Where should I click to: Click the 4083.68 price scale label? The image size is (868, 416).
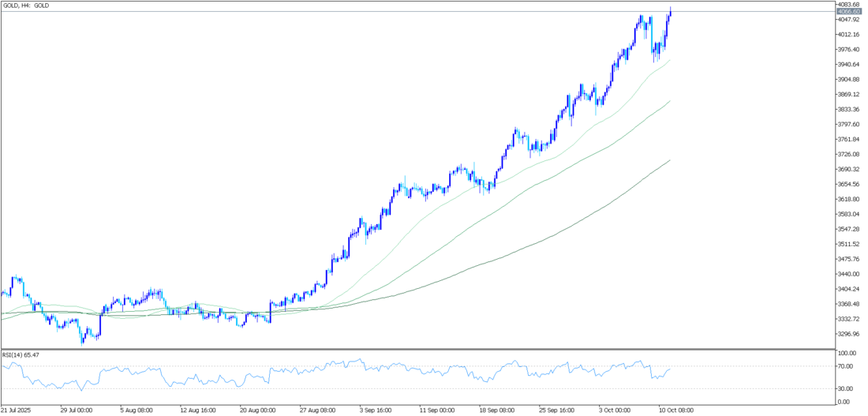(x=849, y=5)
